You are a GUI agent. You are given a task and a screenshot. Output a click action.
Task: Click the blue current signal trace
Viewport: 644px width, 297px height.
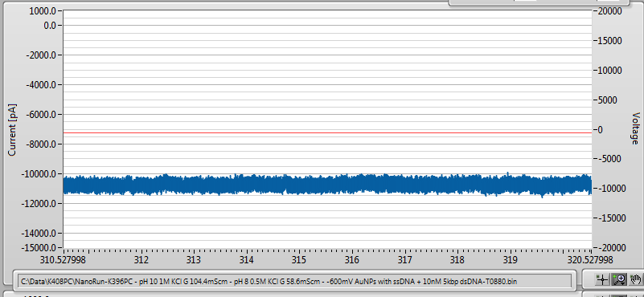pyautogui.click(x=327, y=185)
